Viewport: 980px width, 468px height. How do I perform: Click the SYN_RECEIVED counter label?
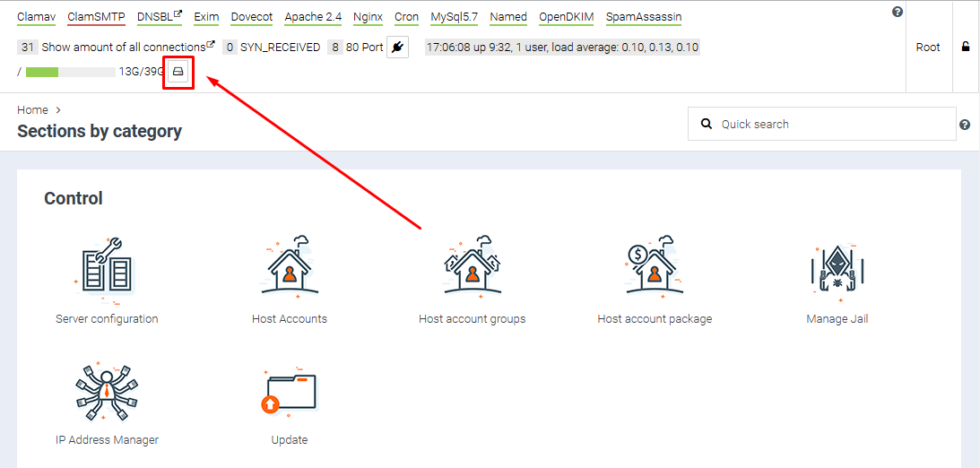[280, 47]
